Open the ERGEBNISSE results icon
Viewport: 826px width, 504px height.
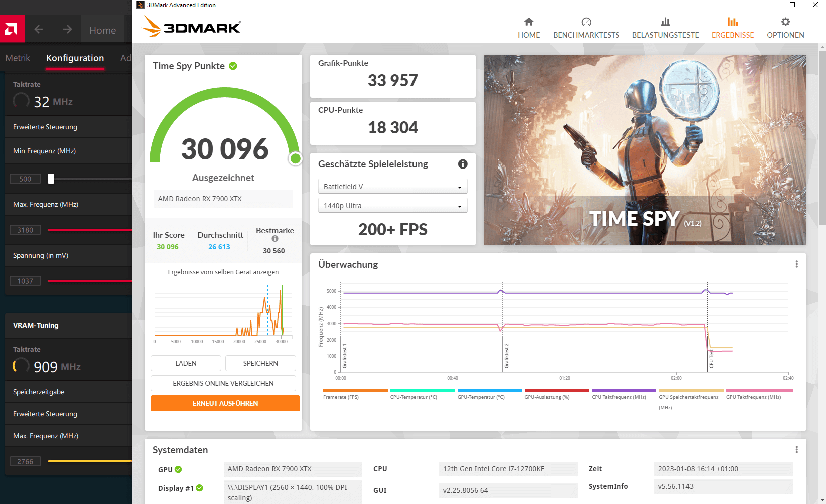pyautogui.click(x=733, y=22)
